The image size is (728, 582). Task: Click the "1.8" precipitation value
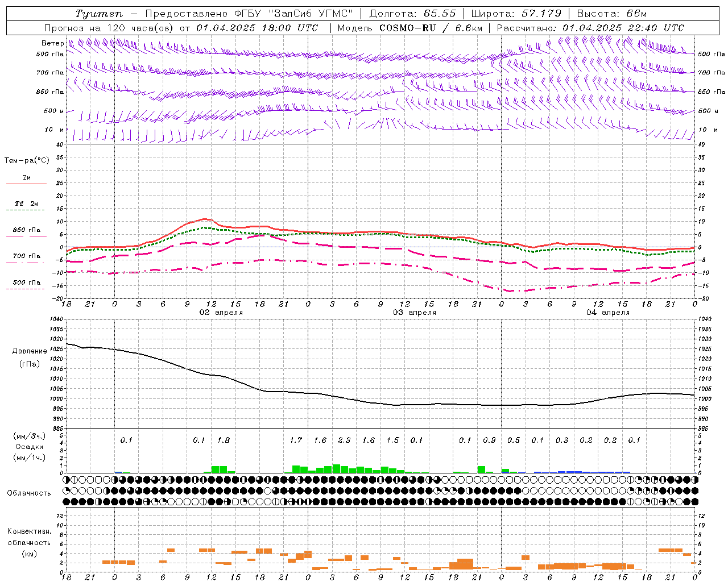224,440
